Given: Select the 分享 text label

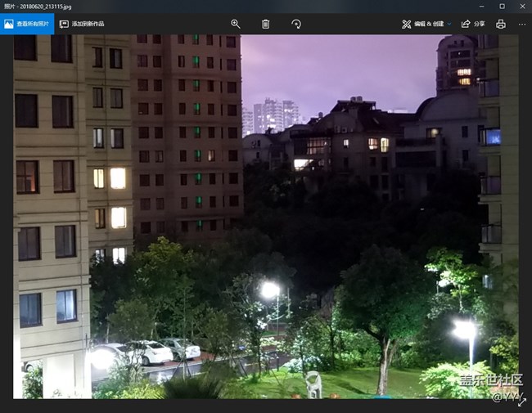Looking at the screenshot, I should [480, 25].
